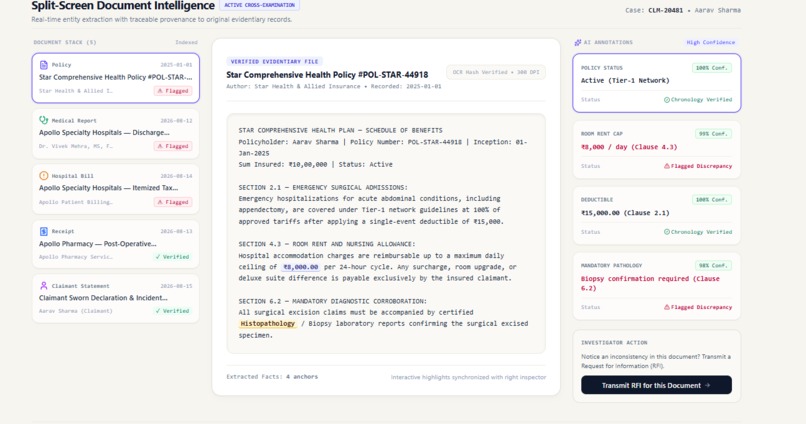The height and width of the screenshot is (424, 806).
Task: Click Verified badge on the Receipt card
Action: point(172,257)
